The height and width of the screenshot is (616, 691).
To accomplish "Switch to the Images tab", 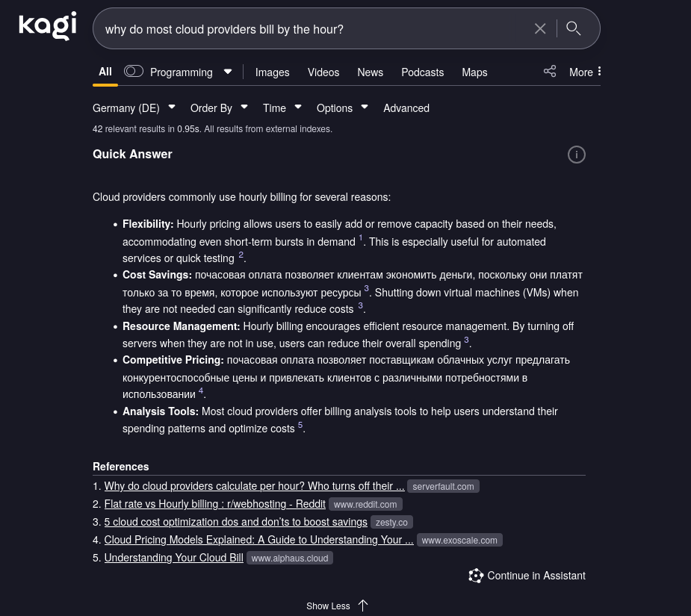I will 272,72.
